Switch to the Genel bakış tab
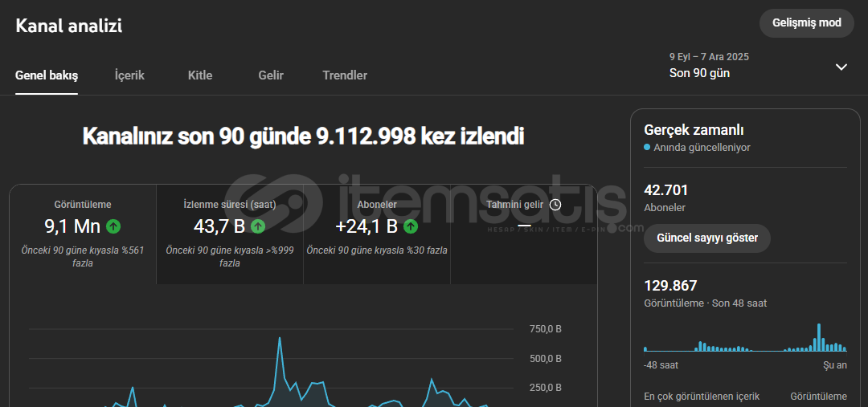 point(47,75)
